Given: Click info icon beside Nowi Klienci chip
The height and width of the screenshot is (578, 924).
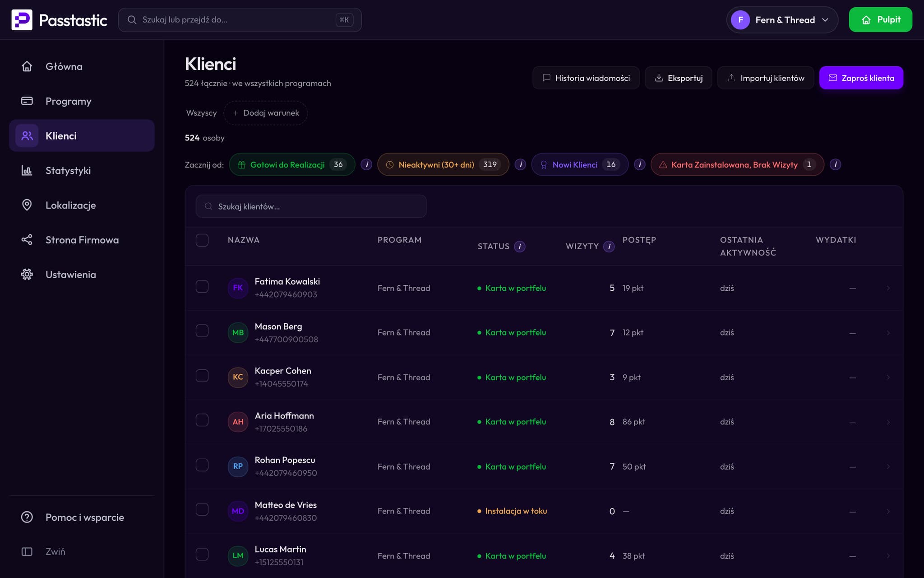Looking at the screenshot, I should (x=639, y=164).
